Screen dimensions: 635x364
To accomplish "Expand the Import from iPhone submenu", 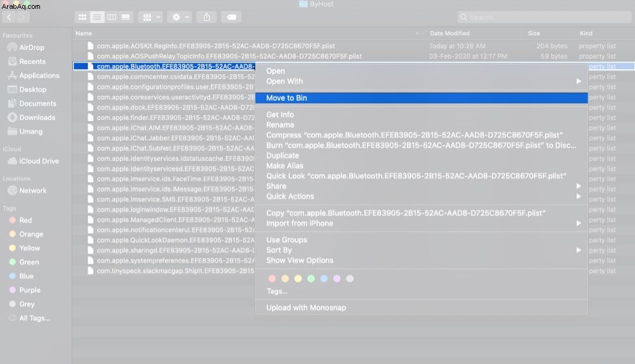I will click(421, 223).
